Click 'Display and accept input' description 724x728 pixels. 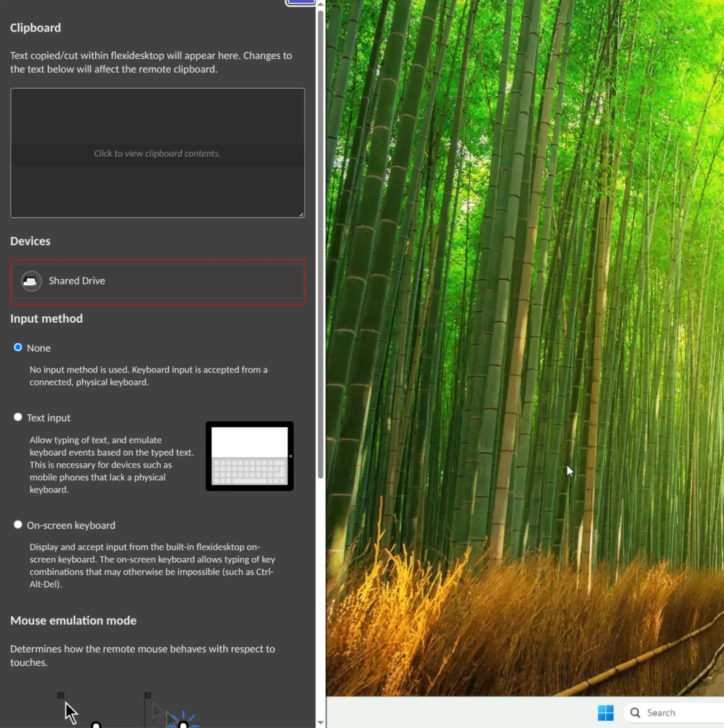coord(152,565)
